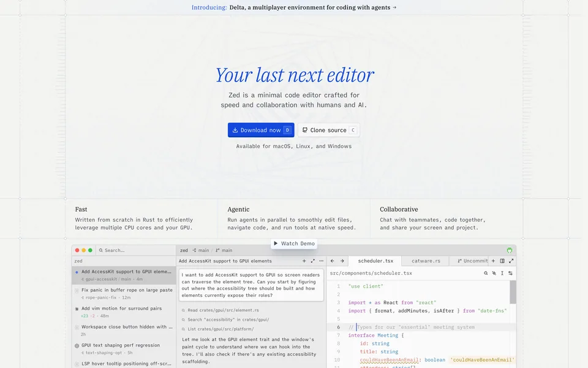The image size is (588, 368).
Task: Click the status icon beside Add vim motion
Action: click(x=77, y=309)
